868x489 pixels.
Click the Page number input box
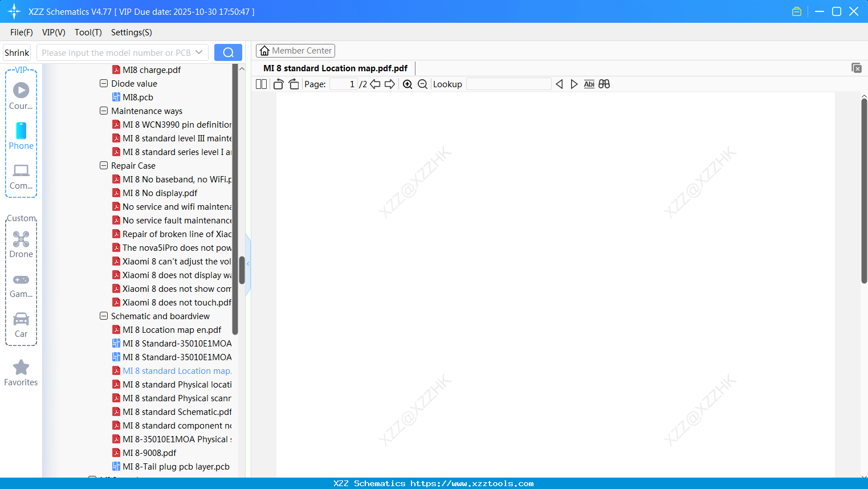click(x=343, y=84)
